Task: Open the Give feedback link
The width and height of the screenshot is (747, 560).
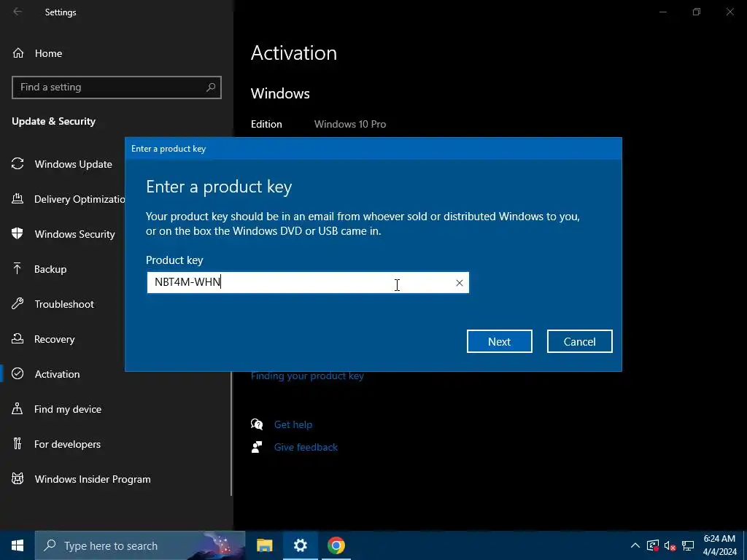Action: pos(306,447)
